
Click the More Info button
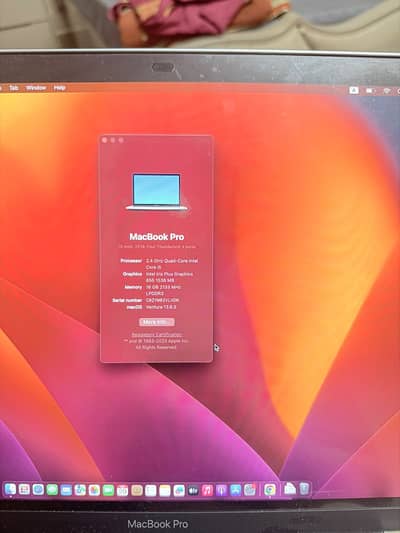pyautogui.click(x=157, y=322)
